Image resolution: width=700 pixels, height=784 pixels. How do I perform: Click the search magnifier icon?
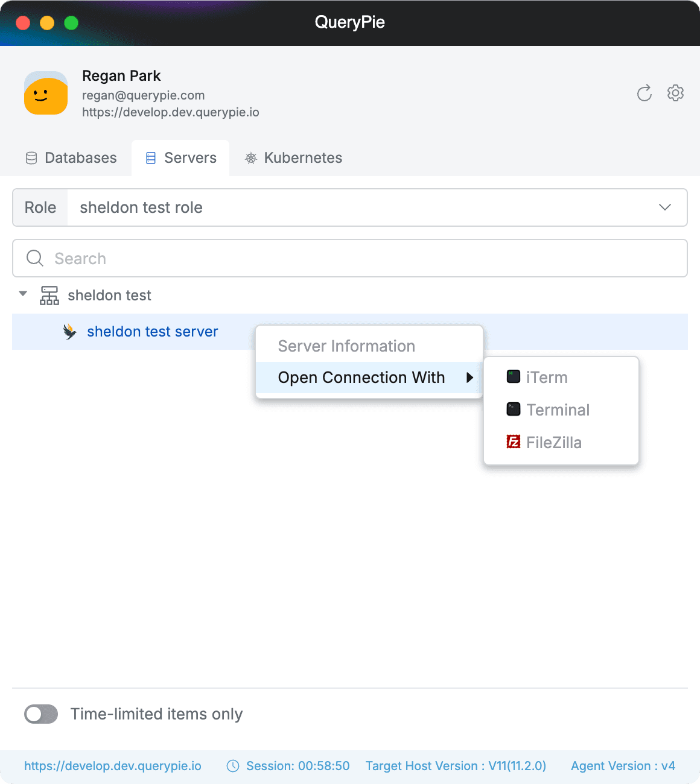[x=34, y=258]
